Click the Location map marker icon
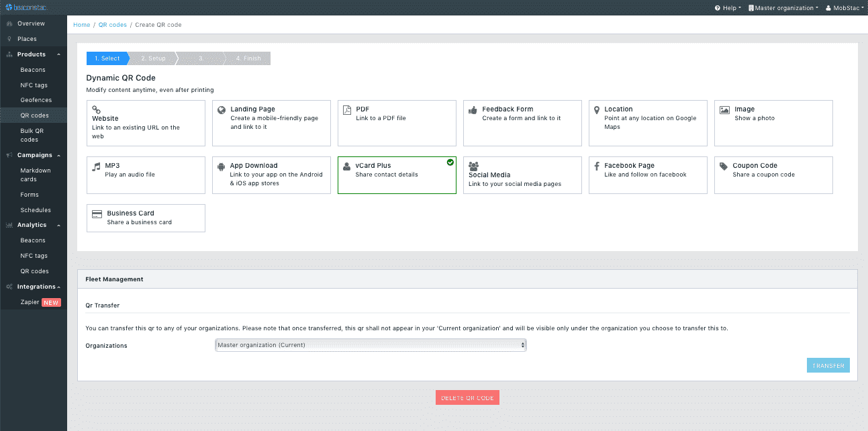868x431 pixels. click(x=597, y=109)
